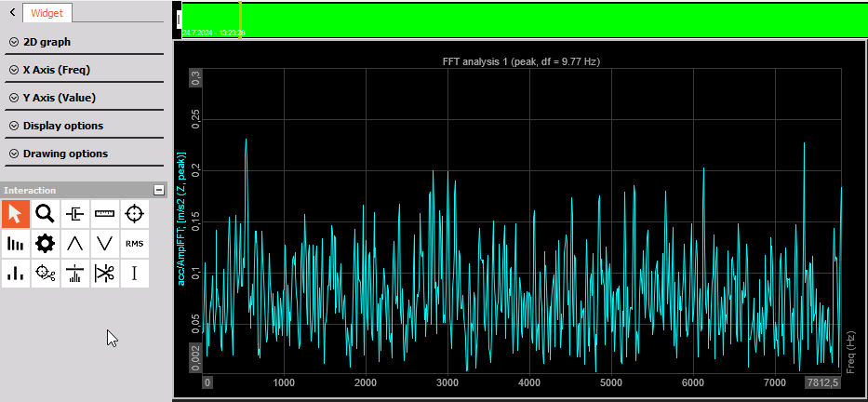Click the Y axis maximum value 0,3

click(196, 79)
